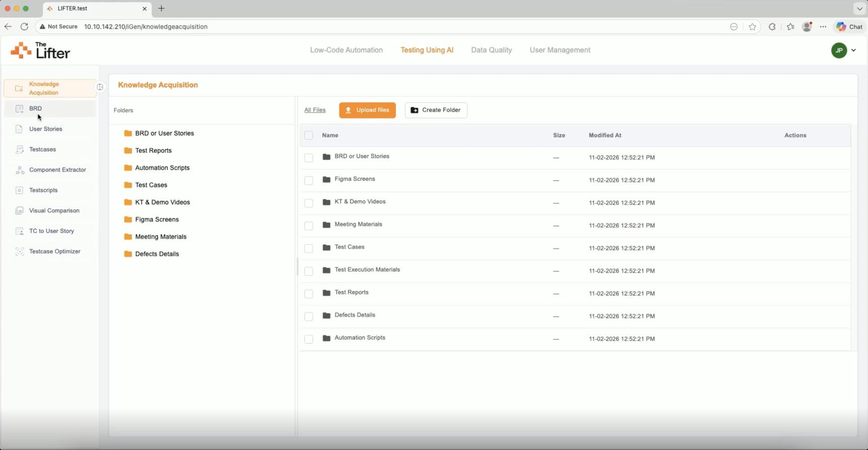Reload the page with the refresh icon
This screenshot has height=450, width=868.
pyautogui.click(x=24, y=27)
